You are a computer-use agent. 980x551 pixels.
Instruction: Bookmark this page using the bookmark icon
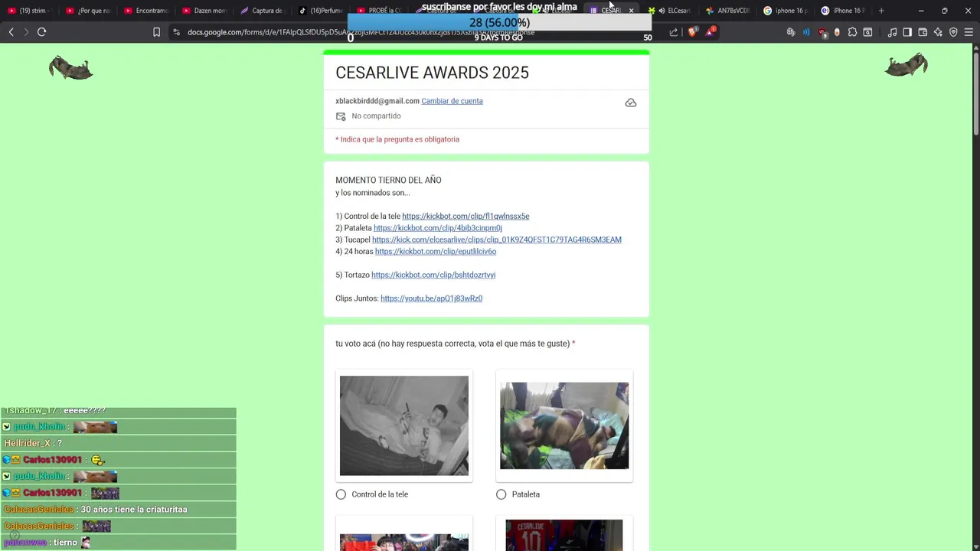(x=156, y=32)
